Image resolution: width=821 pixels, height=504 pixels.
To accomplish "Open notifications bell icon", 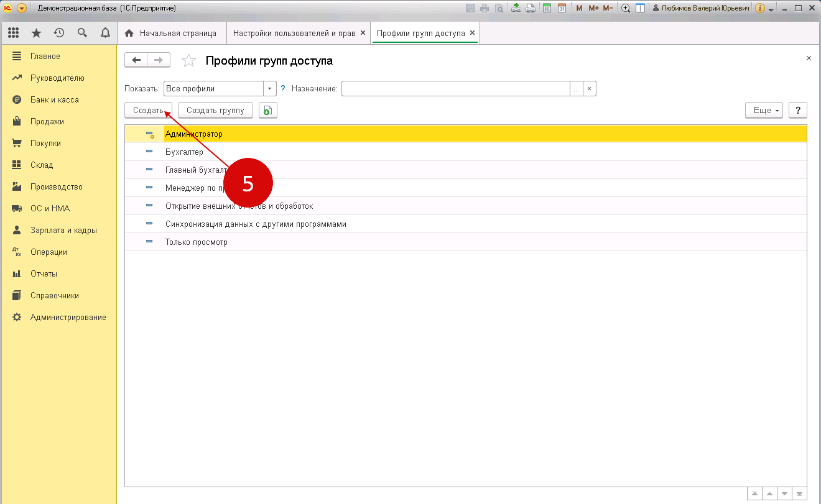I will (105, 33).
